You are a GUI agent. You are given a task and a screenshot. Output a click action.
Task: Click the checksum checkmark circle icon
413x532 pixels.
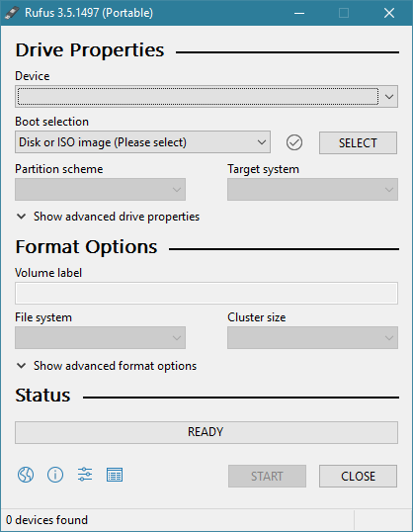pyautogui.click(x=294, y=142)
